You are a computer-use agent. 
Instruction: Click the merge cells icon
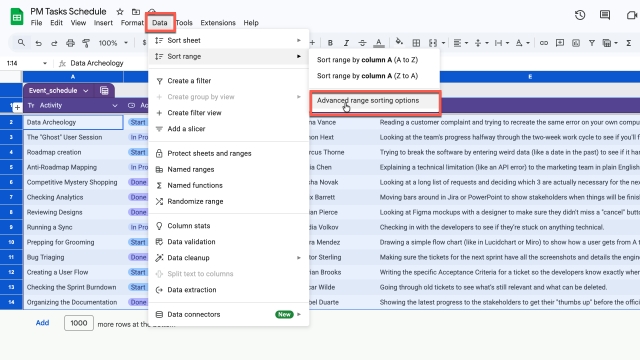tap(433, 43)
